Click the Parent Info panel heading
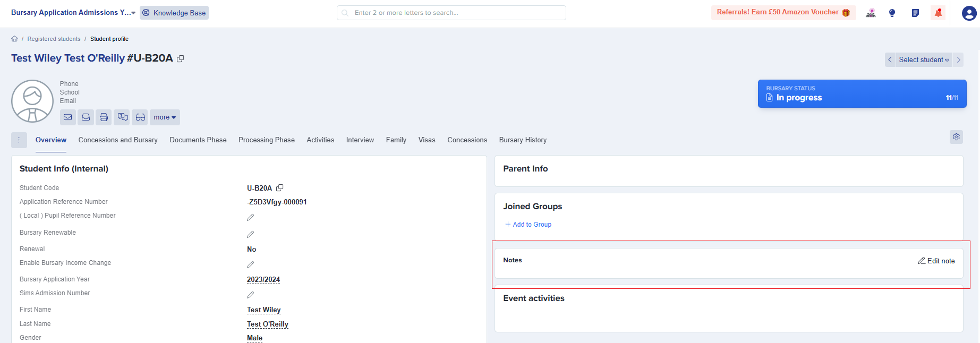980x343 pixels. [525, 169]
